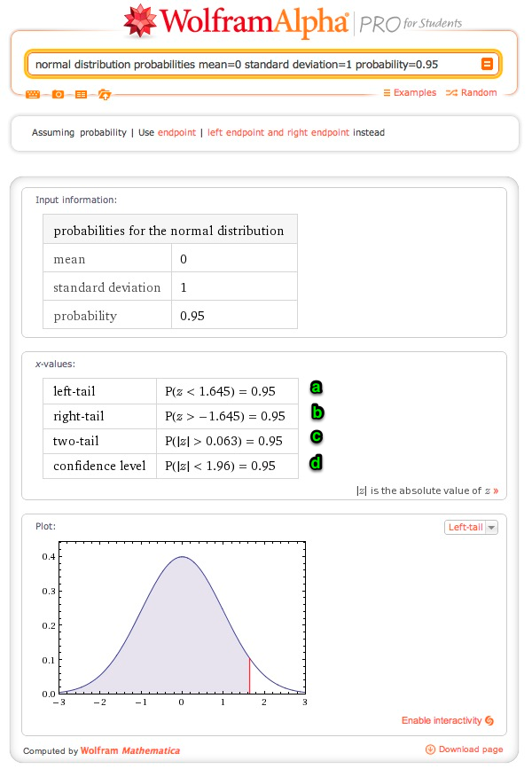Click the Download page link
The width and height of the screenshot is (532, 769).
[470, 749]
